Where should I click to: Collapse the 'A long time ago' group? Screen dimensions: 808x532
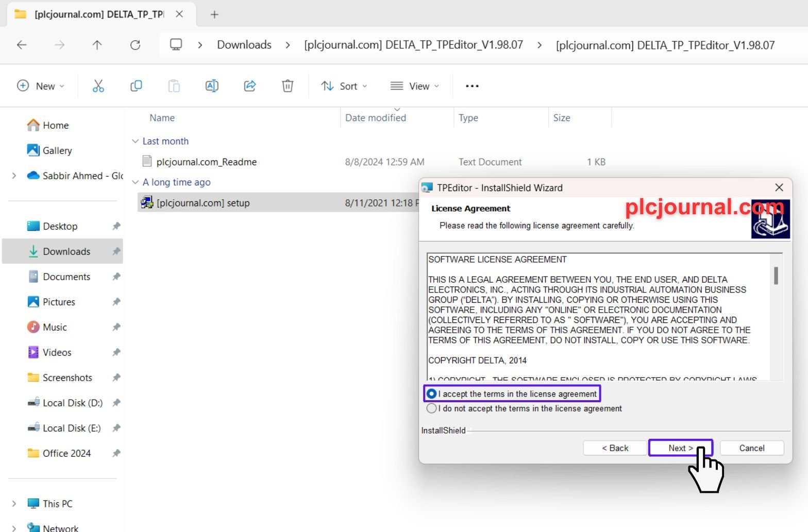click(x=135, y=182)
